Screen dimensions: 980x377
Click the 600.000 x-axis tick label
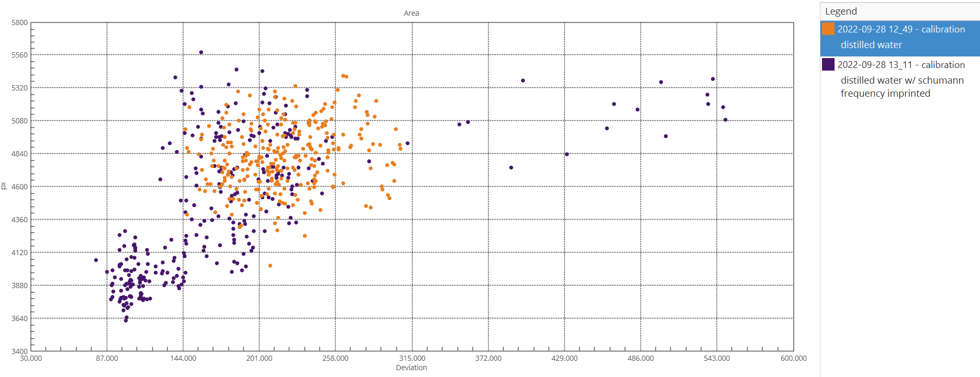point(793,358)
